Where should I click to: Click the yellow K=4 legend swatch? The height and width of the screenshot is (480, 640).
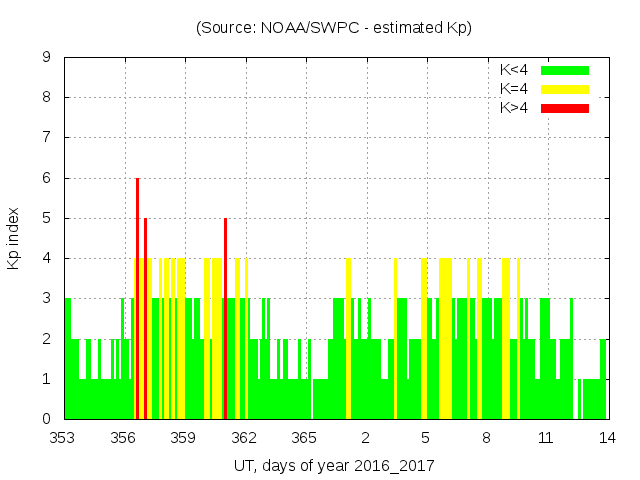[x=565, y=89]
